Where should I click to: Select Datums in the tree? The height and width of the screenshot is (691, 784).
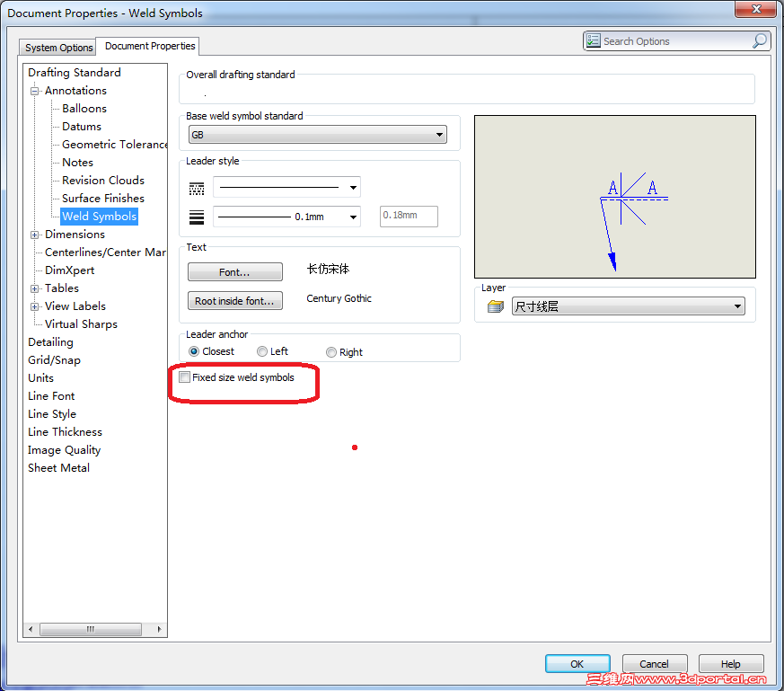coord(82,127)
